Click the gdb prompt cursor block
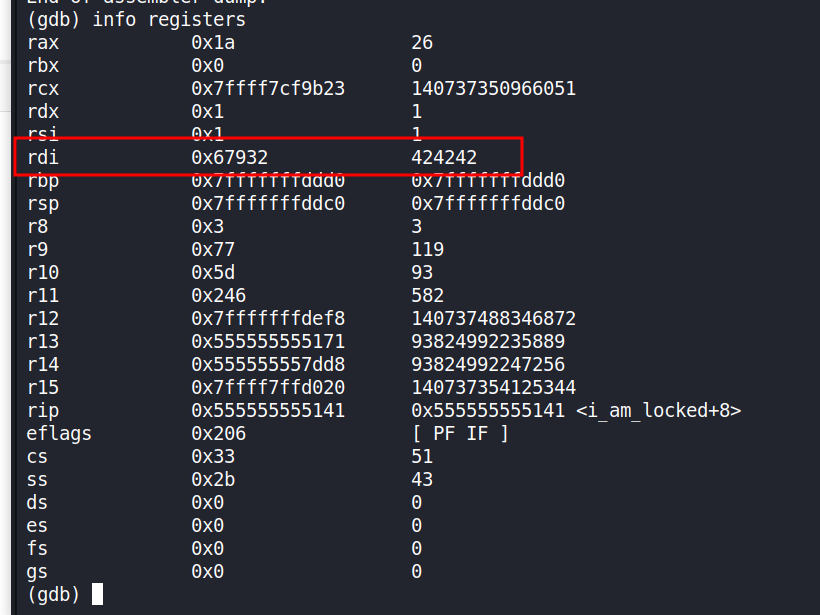820x615 pixels. [x=97, y=594]
